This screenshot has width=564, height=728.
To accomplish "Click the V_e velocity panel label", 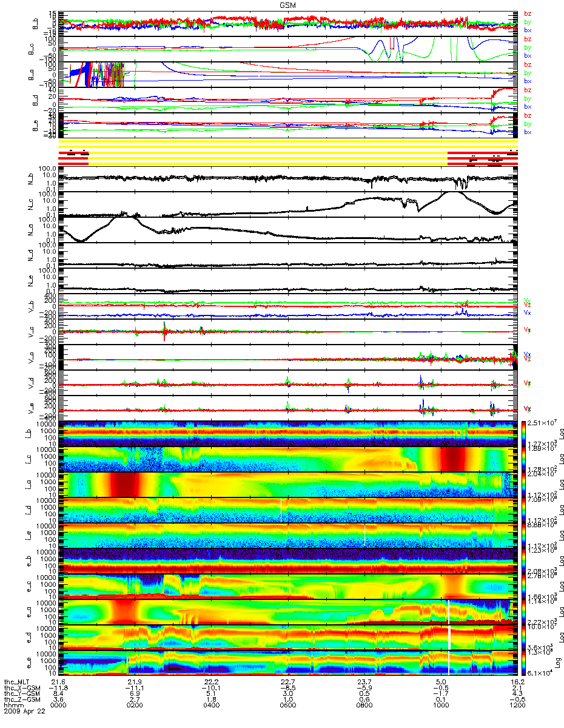I will click(x=30, y=408).
